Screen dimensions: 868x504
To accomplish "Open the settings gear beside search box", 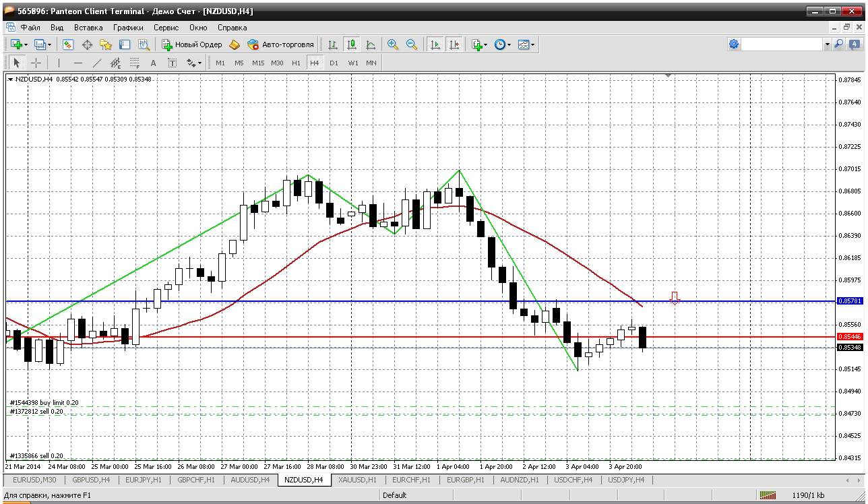I will coord(734,44).
